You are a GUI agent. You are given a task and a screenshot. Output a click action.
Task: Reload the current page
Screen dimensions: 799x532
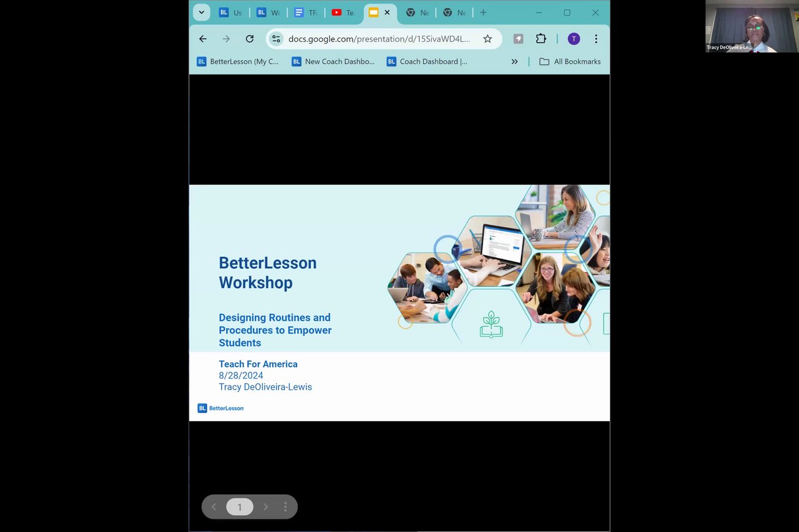pos(250,39)
